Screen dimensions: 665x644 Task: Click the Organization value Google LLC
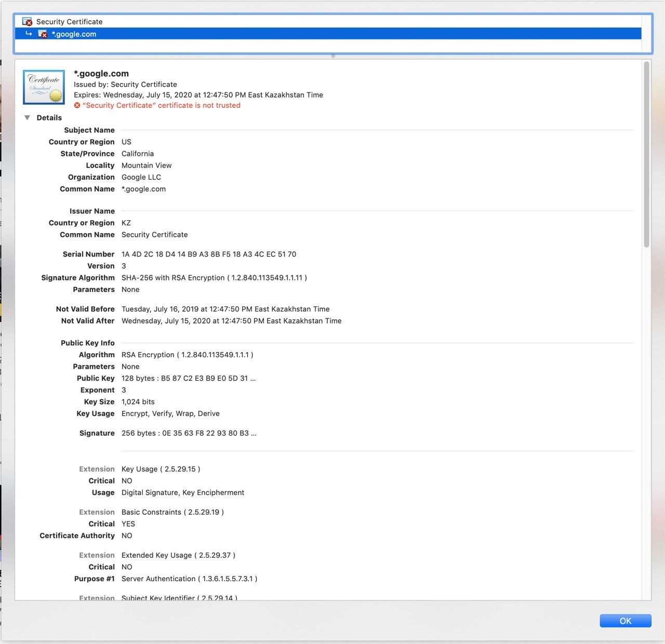pyautogui.click(x=141, y=177)
